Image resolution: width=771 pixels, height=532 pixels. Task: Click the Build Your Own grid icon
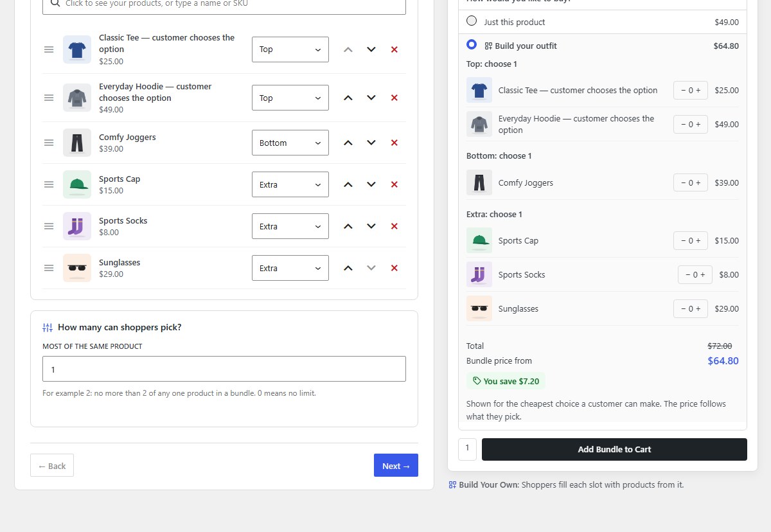(452, 485)
